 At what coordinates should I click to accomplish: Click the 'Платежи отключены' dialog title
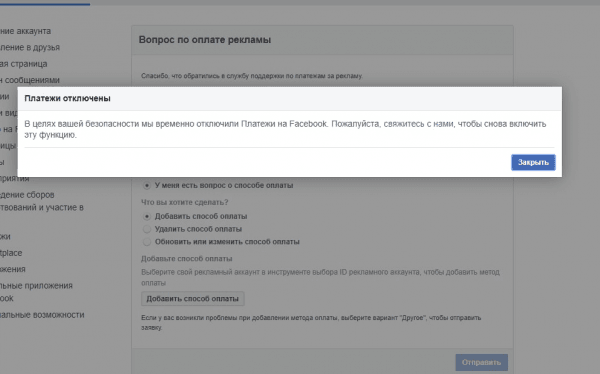pos(67,98)
